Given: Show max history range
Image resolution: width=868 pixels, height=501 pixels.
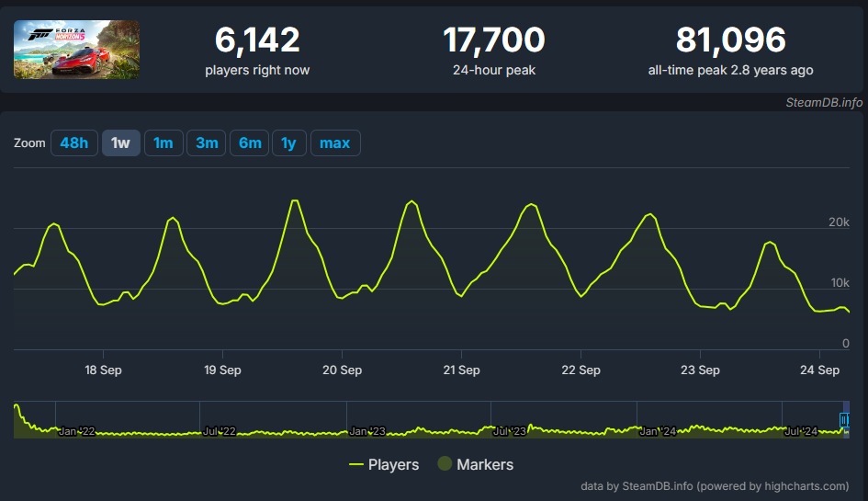Looking at the screenshot, I should click(335, 143).
